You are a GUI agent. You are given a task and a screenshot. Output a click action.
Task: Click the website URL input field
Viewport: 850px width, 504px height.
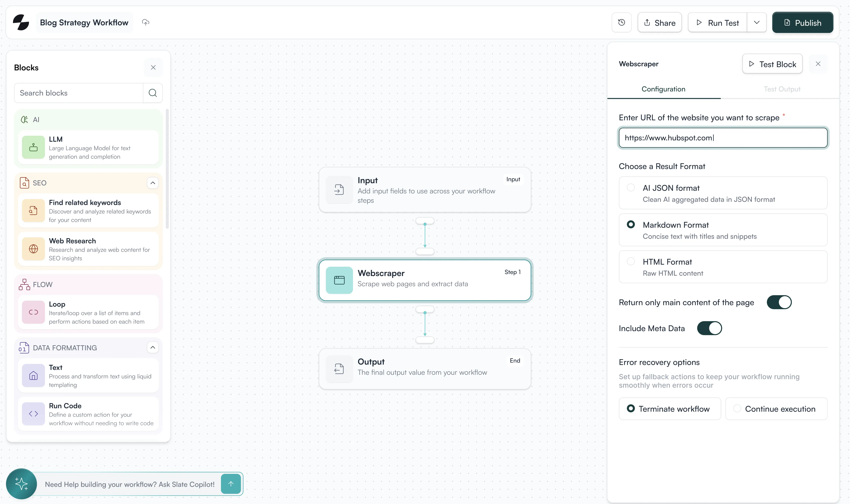click(x=723, y=138)
